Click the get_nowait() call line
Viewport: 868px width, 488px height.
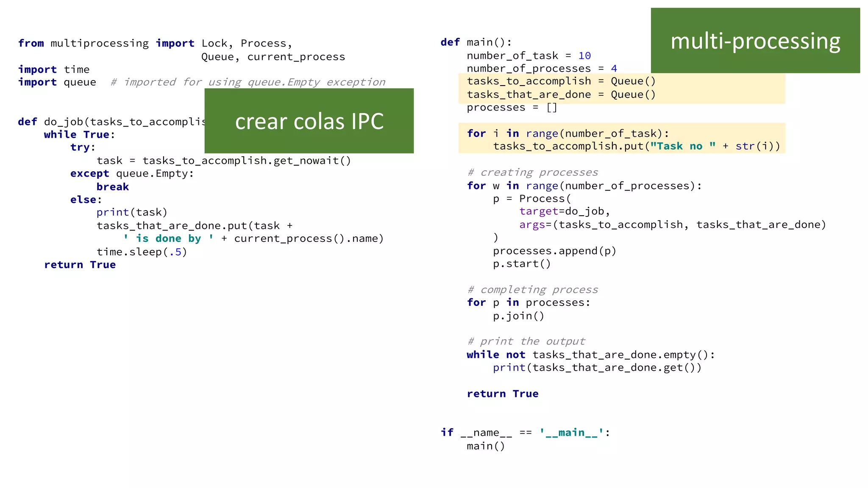[x=223, y=161]
